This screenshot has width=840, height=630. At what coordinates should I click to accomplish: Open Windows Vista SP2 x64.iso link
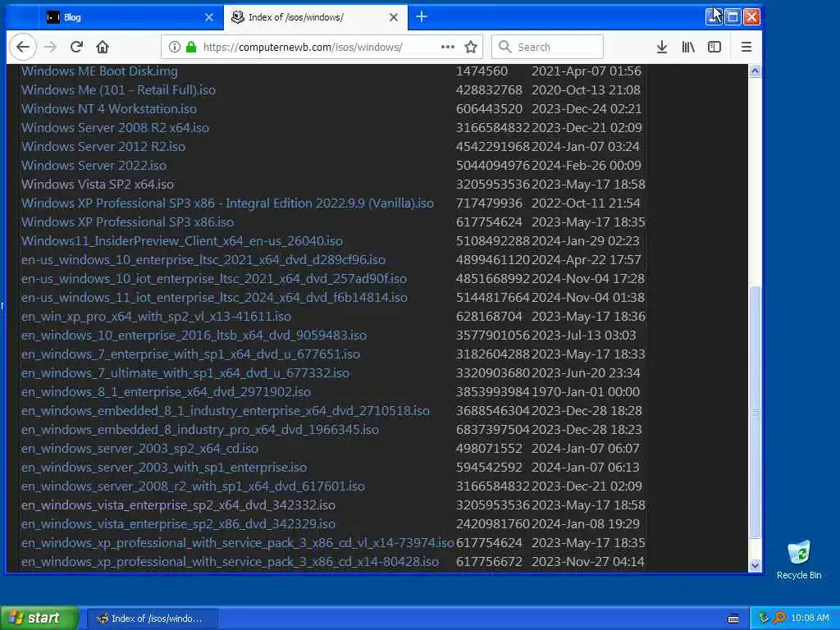[97, 185]
